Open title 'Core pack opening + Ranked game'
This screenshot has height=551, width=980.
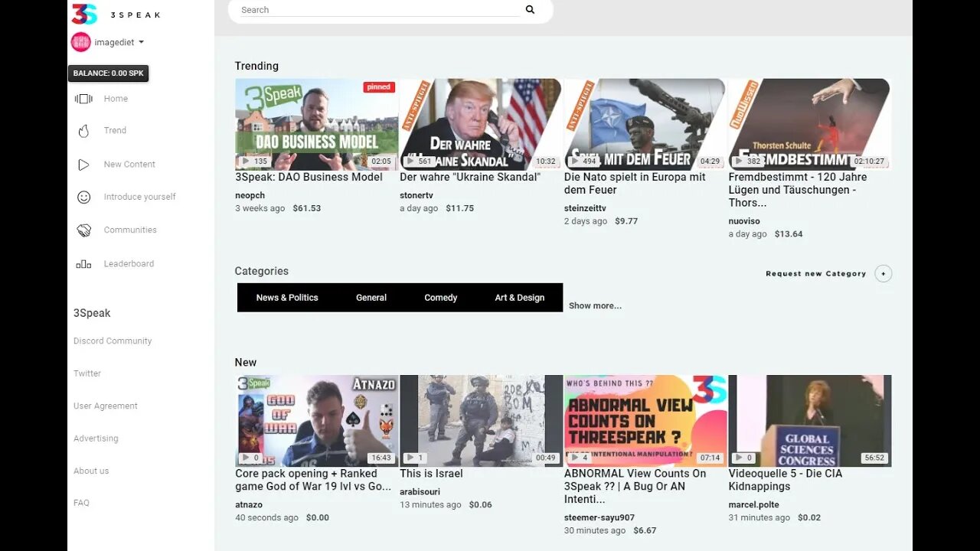tap(313, 480)
